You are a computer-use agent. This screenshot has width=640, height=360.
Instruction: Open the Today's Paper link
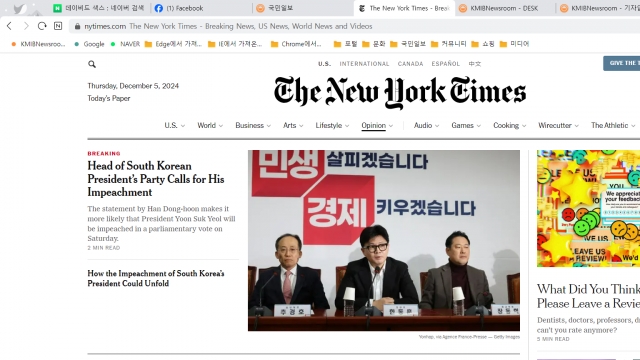(x=109, y=98)
